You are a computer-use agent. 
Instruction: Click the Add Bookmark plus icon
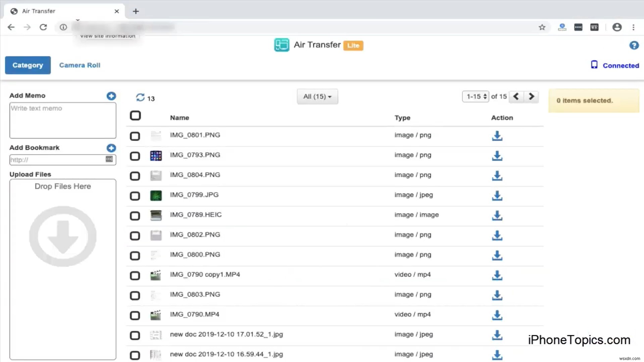point(111,148)
